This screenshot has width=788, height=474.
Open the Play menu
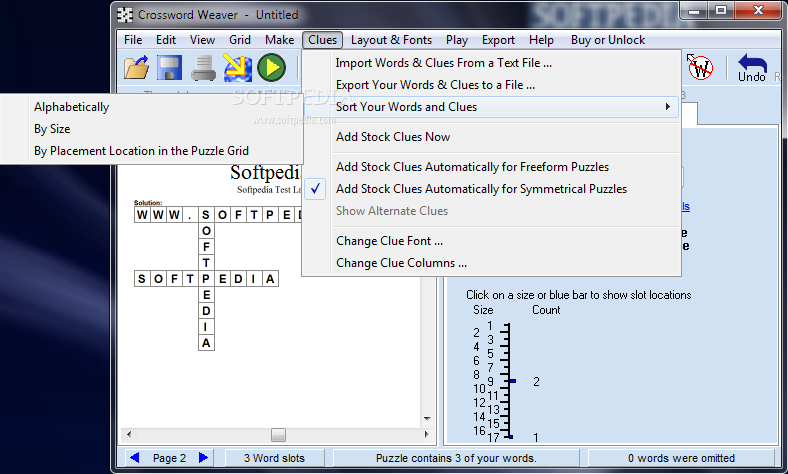[x=457, y=40]
